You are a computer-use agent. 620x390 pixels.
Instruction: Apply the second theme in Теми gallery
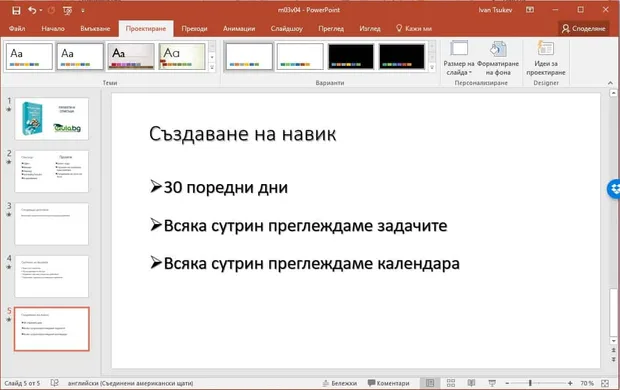(x=80, y=57)
